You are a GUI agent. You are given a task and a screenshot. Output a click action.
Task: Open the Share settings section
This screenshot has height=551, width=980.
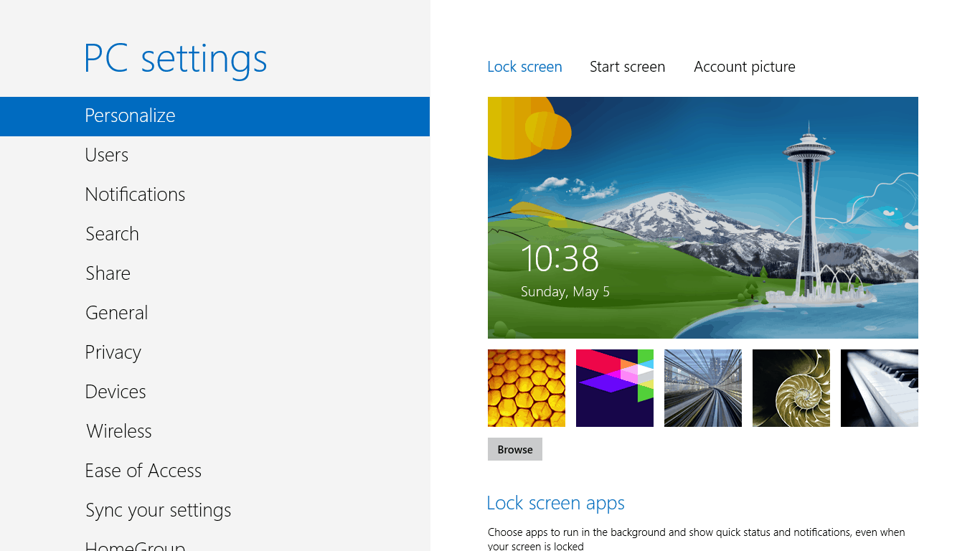click(108, 273)
